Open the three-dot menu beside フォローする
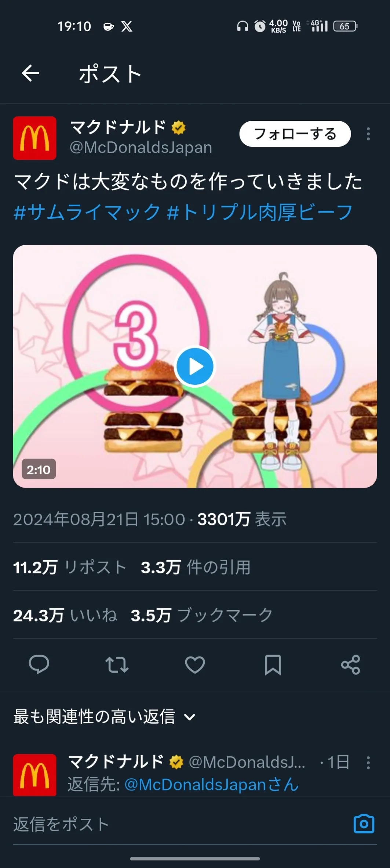 (x=368, y=134)
